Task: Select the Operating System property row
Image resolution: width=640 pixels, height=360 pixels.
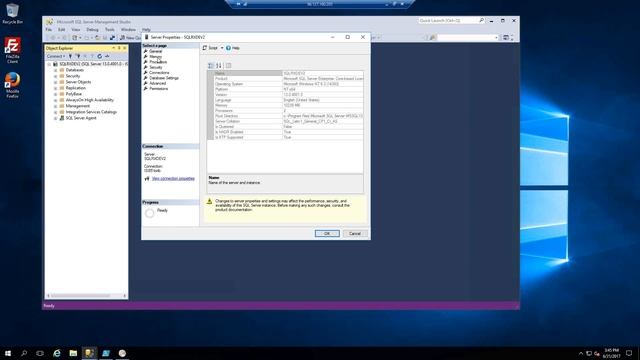Action: click(x=289, y=84)
